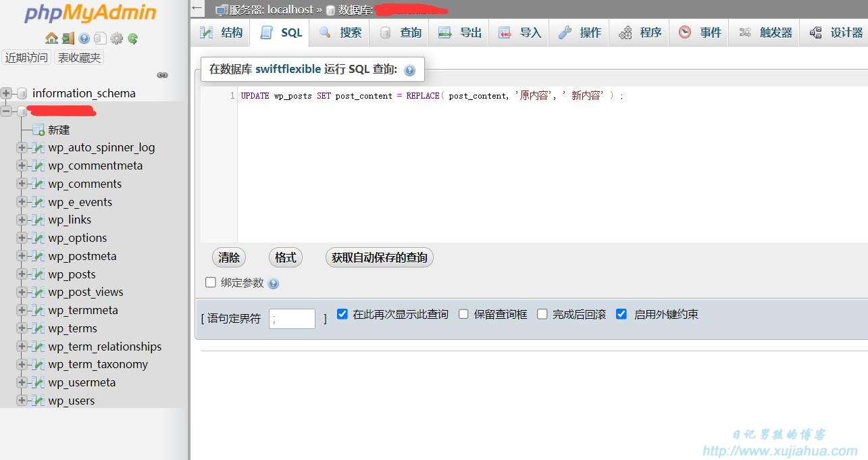Uncheck 在此再次显示此查询 checkbox
The width and height of the screenshot is (868, 460).
pos(342,314)
